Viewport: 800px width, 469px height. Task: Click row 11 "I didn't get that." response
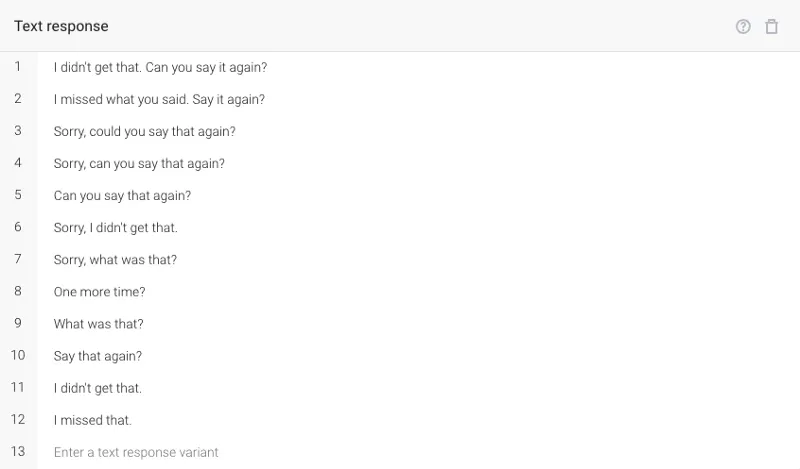[x=97, y=388]
